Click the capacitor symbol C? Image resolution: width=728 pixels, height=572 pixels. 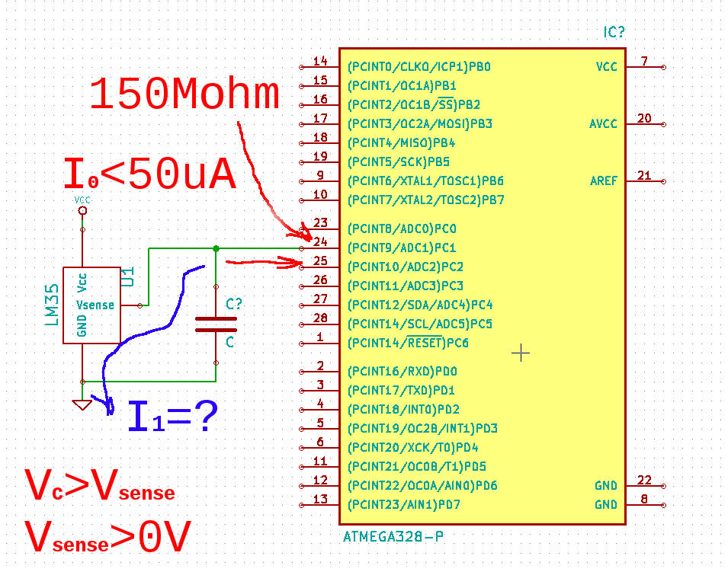pos(216,324)
